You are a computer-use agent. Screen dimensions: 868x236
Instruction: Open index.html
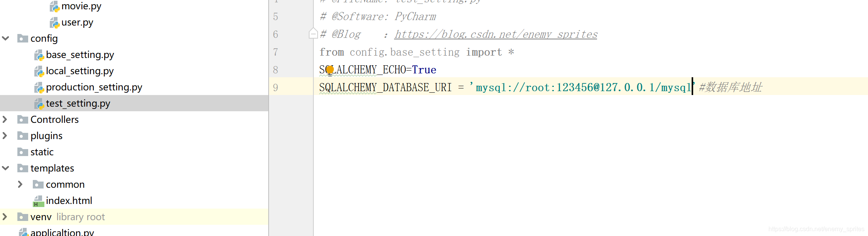coord(69,201)
